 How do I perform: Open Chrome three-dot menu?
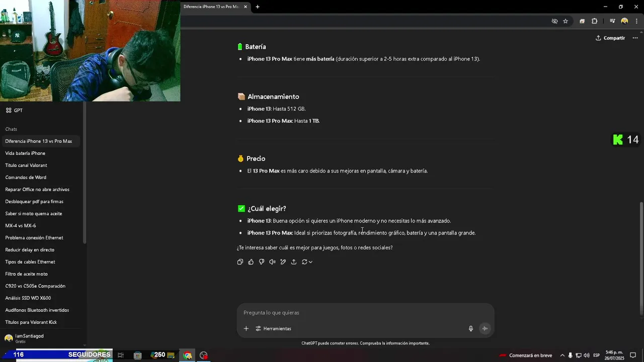pos(636,21)
